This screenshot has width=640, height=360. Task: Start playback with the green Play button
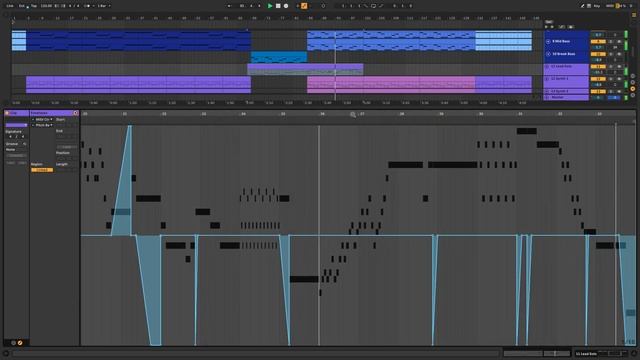point(270,6)
